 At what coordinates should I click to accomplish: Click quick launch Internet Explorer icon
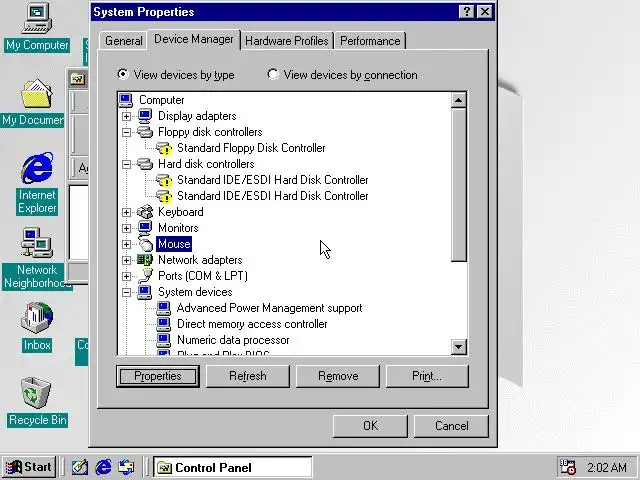[x=103, y=467]
